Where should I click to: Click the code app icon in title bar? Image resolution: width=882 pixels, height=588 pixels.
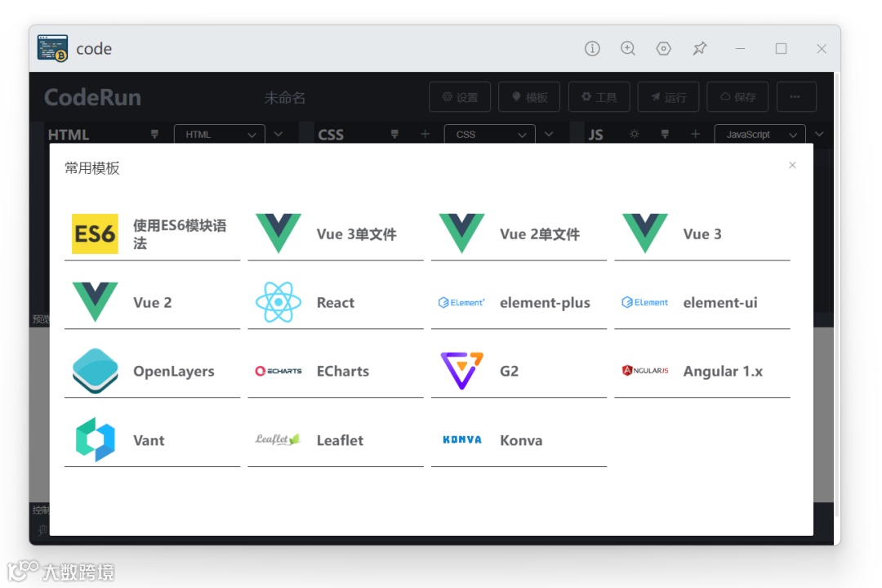coord(52,48)
